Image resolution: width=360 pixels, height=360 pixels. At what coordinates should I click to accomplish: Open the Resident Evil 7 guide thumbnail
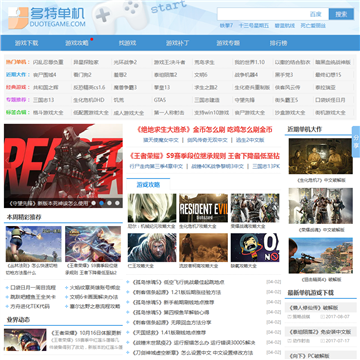[x=204, y=208]
